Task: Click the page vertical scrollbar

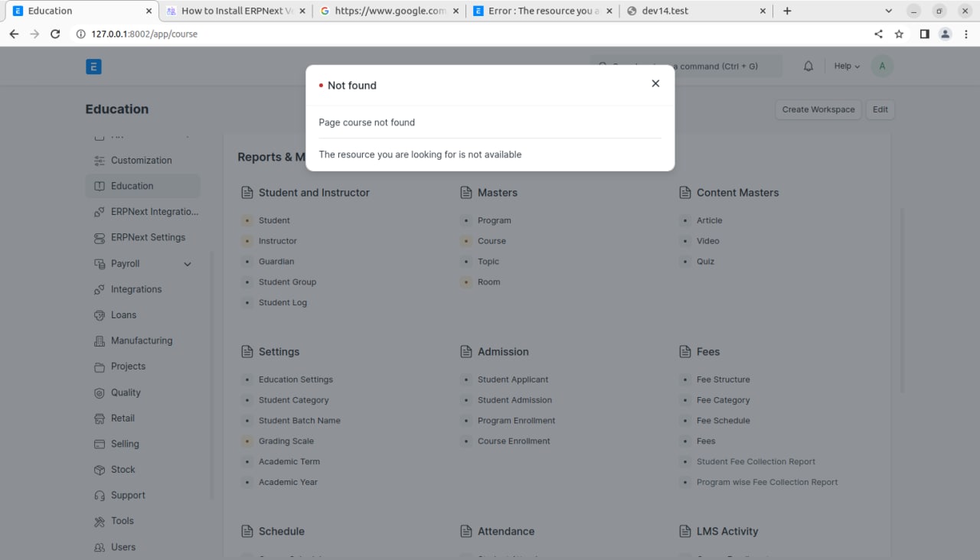Action: point(902,301)
